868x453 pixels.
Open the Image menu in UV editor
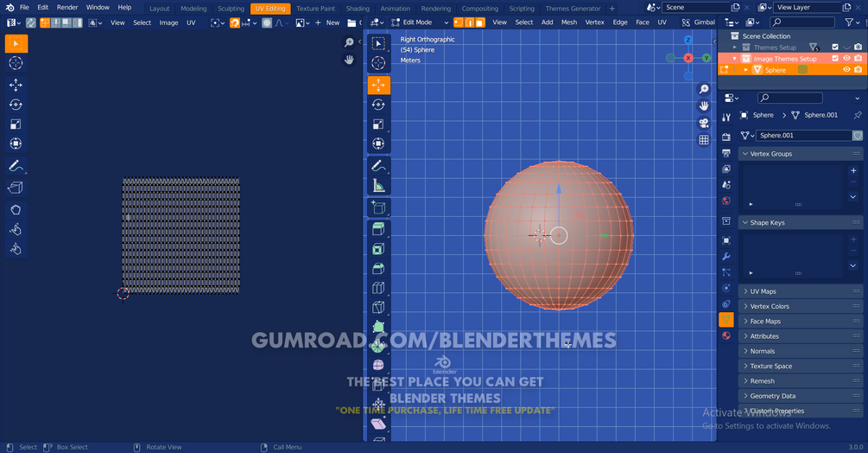pos(168,22)
